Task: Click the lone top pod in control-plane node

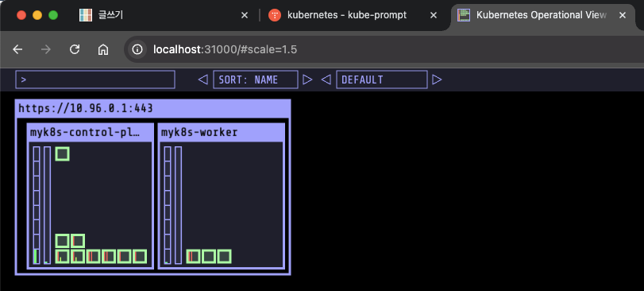Action: click(x=62, y=153)
